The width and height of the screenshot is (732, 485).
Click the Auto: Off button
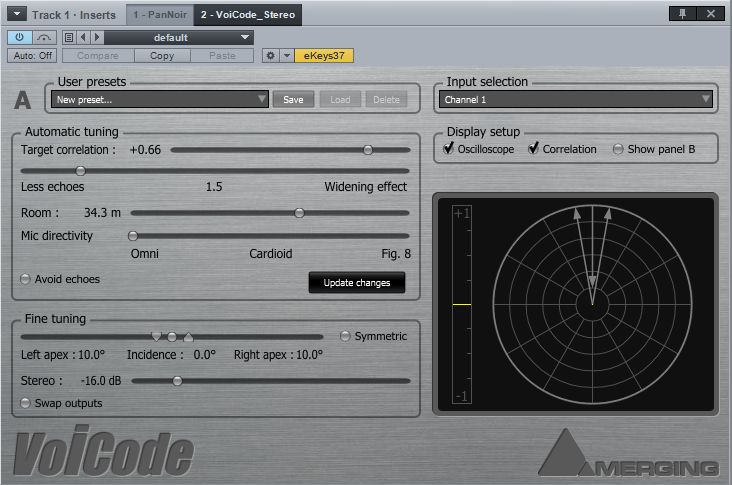tap(32, 56)
